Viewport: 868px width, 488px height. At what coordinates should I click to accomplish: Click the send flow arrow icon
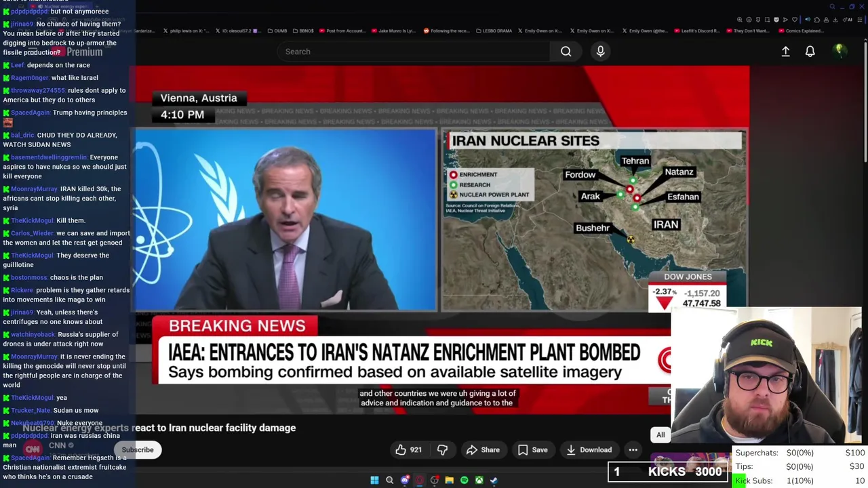(x=785, y=20)
